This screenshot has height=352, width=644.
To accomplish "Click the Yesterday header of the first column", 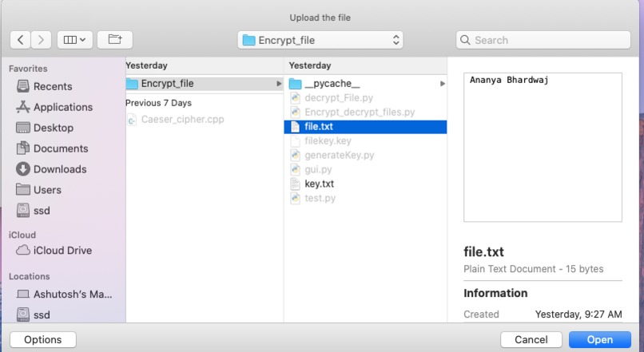I will [x=147, y=65].
